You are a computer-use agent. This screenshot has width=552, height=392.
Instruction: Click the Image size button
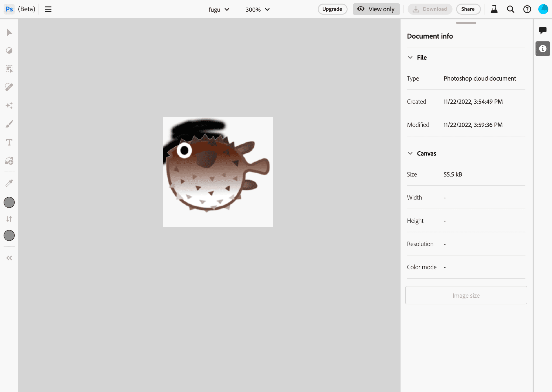466,295
